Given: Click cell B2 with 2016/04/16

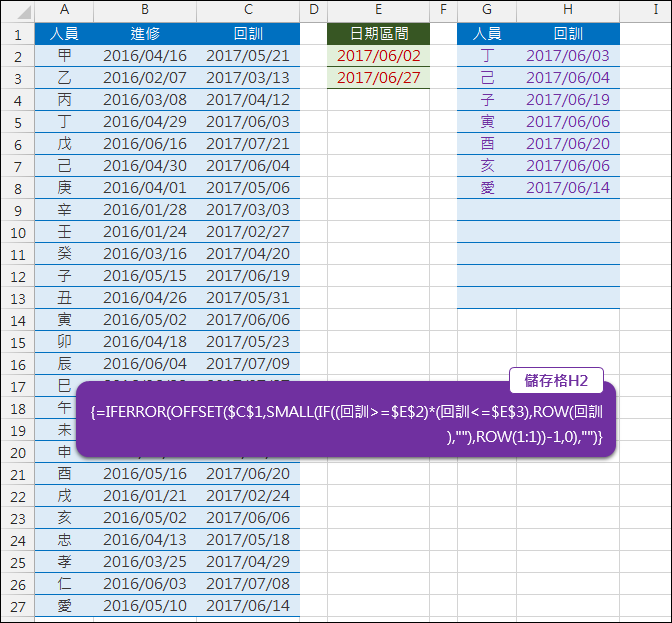Looking at the screenshot, I should pos(145,56).
